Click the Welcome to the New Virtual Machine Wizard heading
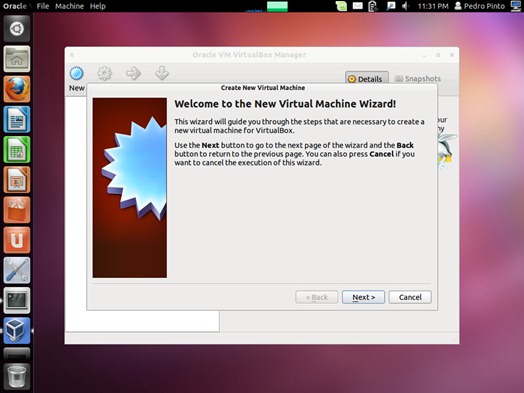This screenshot has height=393, width=524. click(x=285, y=104)
